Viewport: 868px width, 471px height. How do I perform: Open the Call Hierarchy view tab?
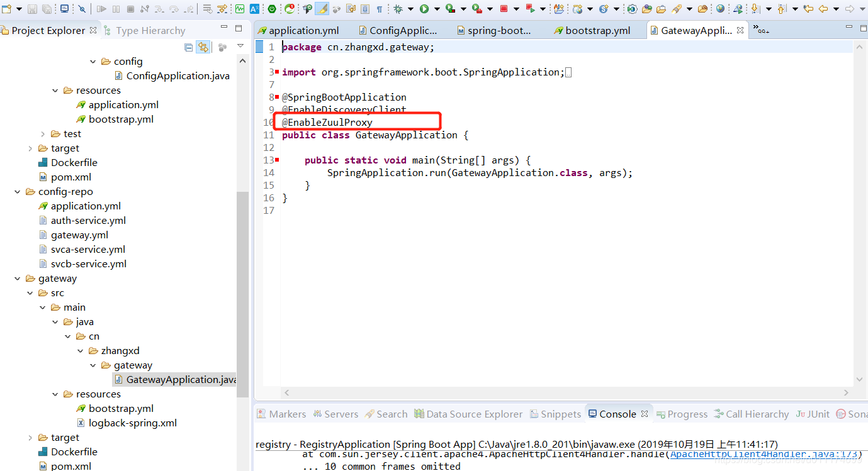coord(751,414)
